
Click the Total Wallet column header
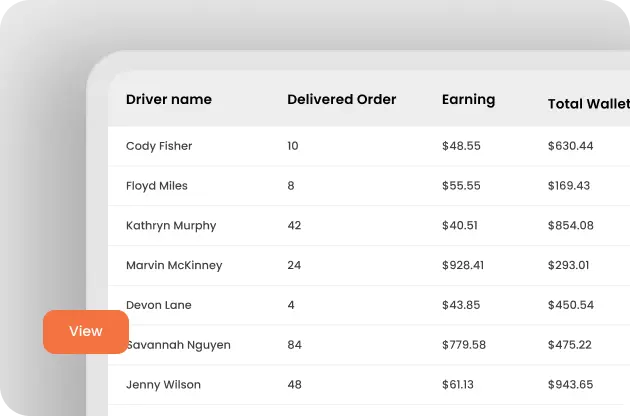point(589,104)
